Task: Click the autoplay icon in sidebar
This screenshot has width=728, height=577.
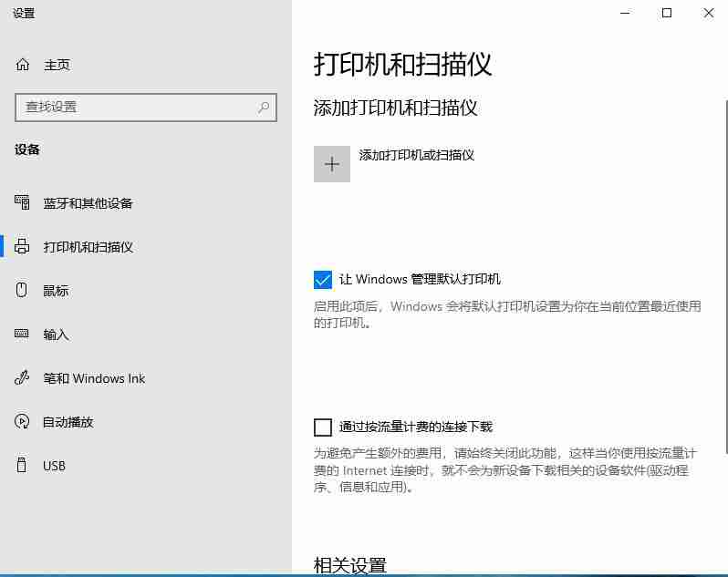Action: pos(22,421)
